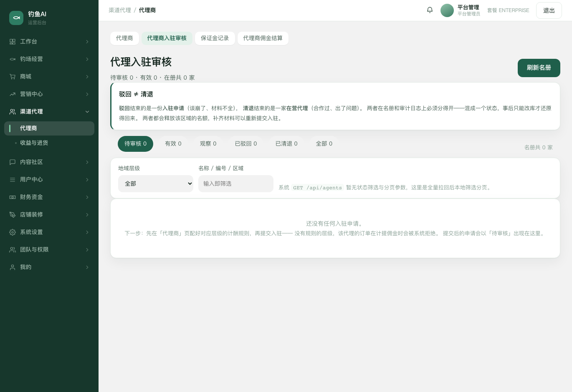
Task: Click the 团队与权限 users icon
Action: (13, 250)
